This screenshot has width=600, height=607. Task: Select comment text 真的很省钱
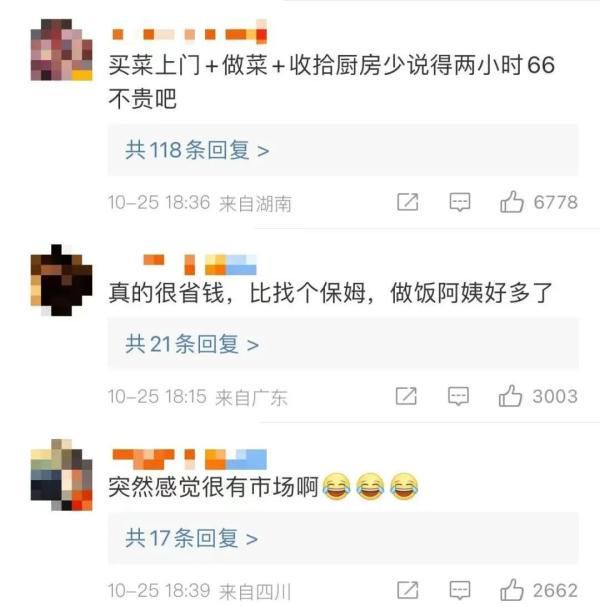[x=166, y=293]
